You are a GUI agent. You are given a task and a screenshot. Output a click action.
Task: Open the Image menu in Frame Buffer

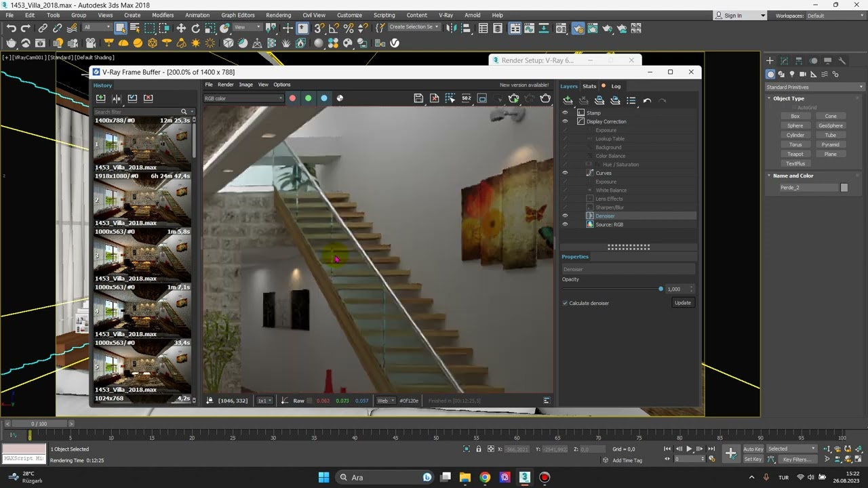coord(245,85)
